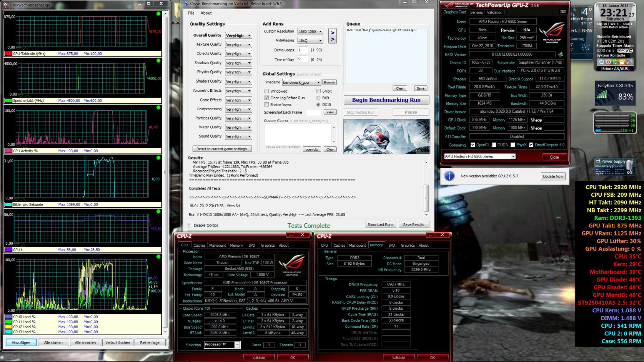Image resolution: width=644 pixels, height=362 pixels.
Task: Click the pink GPU Activity color swatch
Action: (x=8, y=151)
